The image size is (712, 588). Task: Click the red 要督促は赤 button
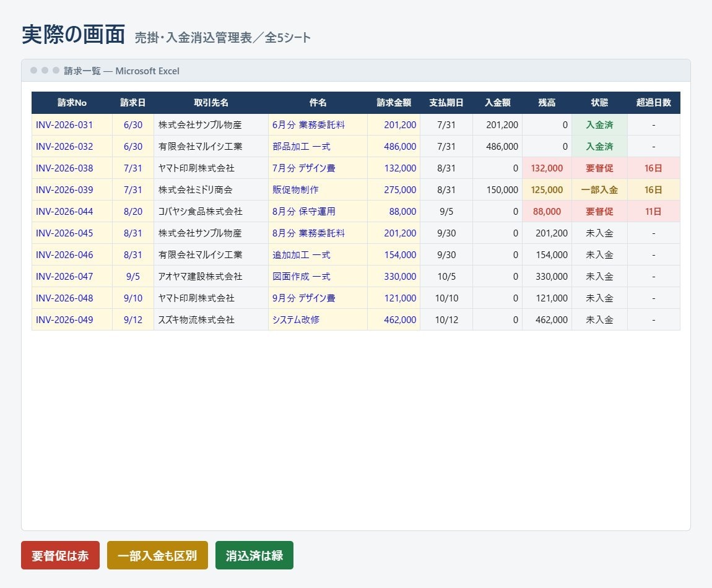click(60, 555)
